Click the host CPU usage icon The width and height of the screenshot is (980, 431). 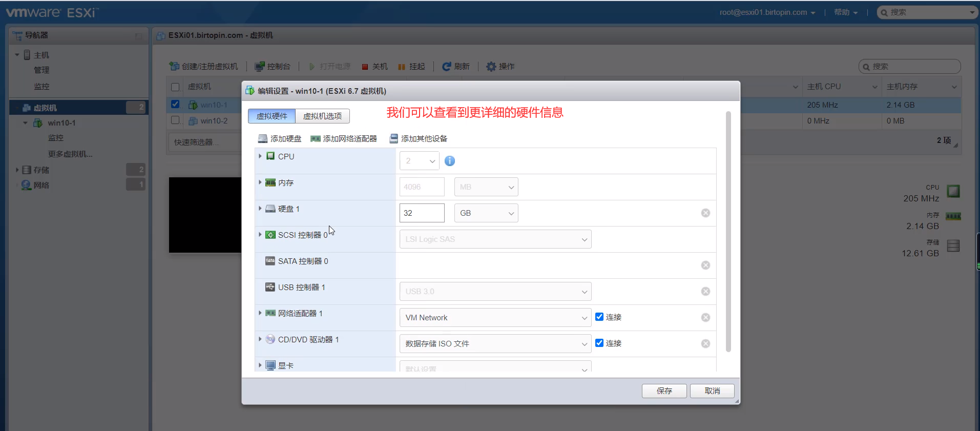[953, 192]
